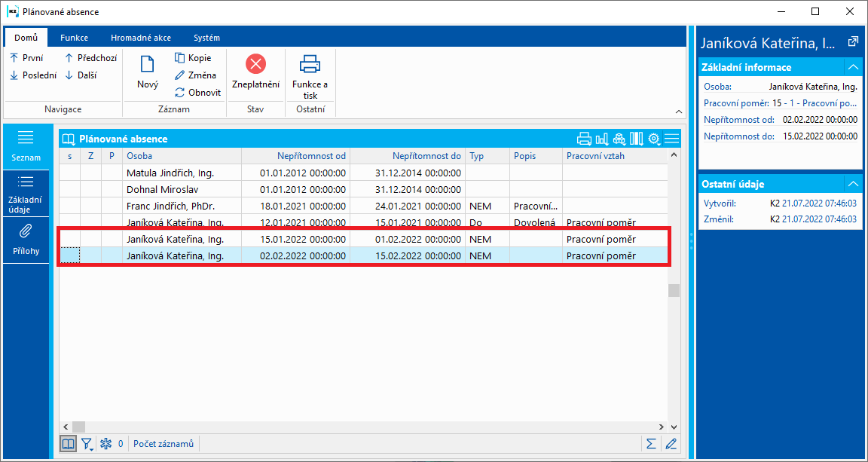The height and width of the screenshot is (462, 868).
Task: Click the sigma sum icon
Action: [x=650, y=444]
